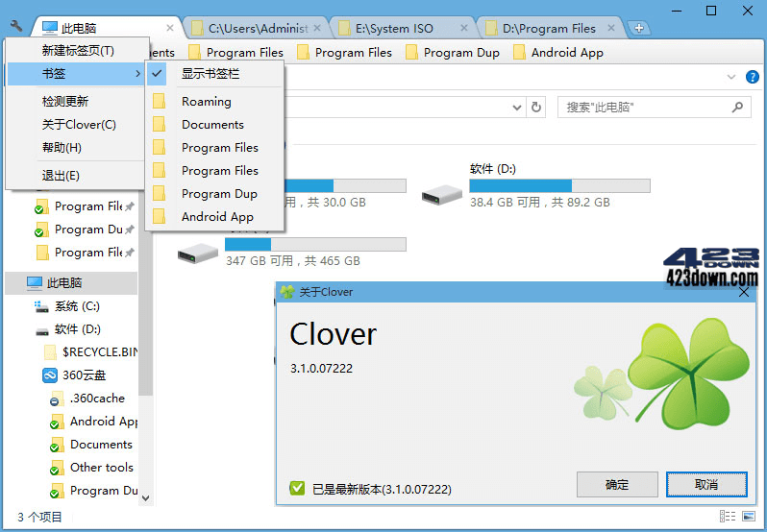
Task: Click the 465 GB drive capacity bar
Action: click(315, 244)
